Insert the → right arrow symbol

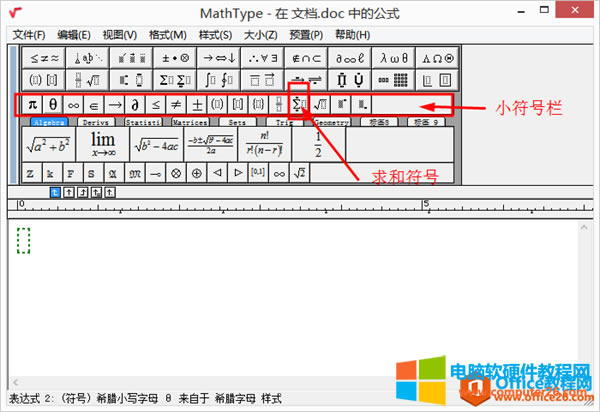tap(114, 104)
